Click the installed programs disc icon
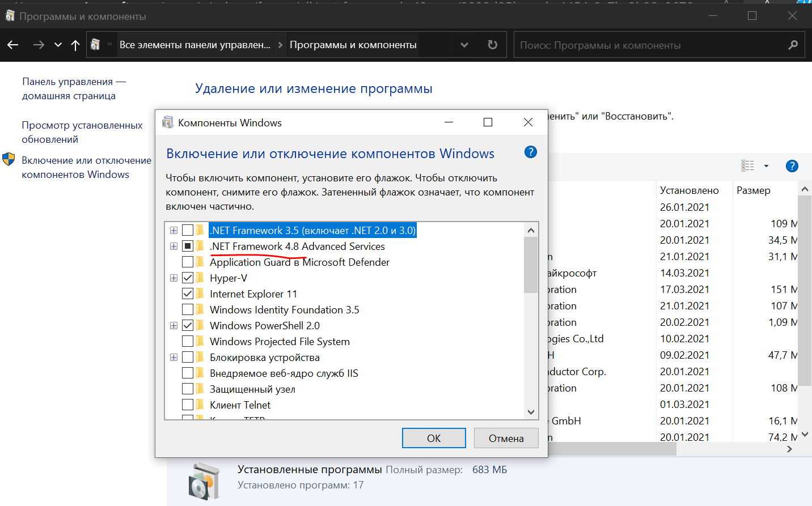This screenshot has height=506, width=812. tap(204, 481)
